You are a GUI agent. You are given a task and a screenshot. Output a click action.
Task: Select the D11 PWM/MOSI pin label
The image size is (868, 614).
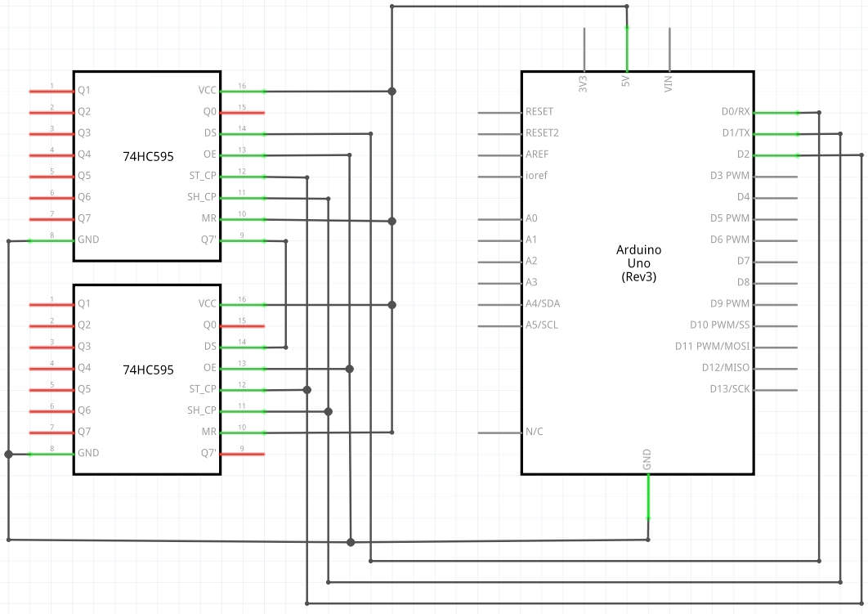pos(713,346)
